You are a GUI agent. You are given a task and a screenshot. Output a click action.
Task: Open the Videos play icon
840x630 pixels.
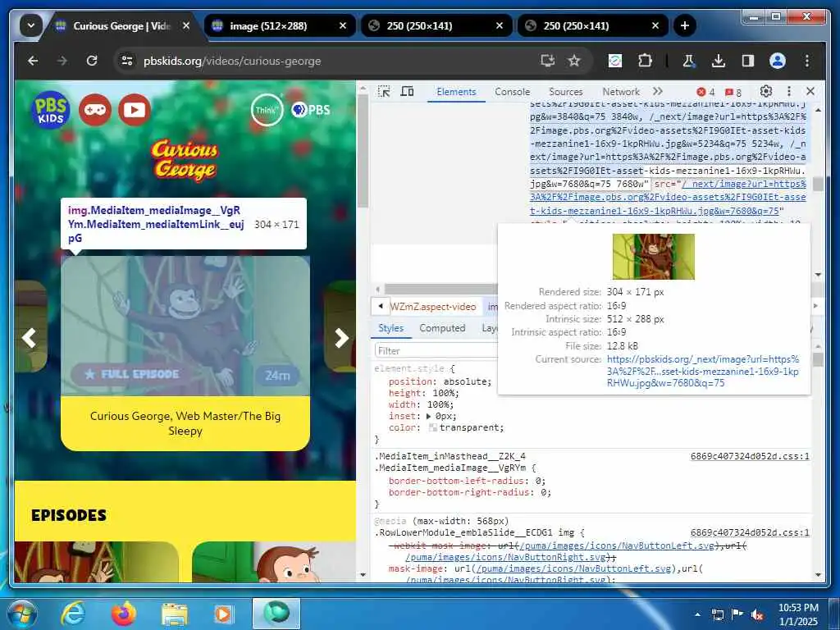(134, 110)
